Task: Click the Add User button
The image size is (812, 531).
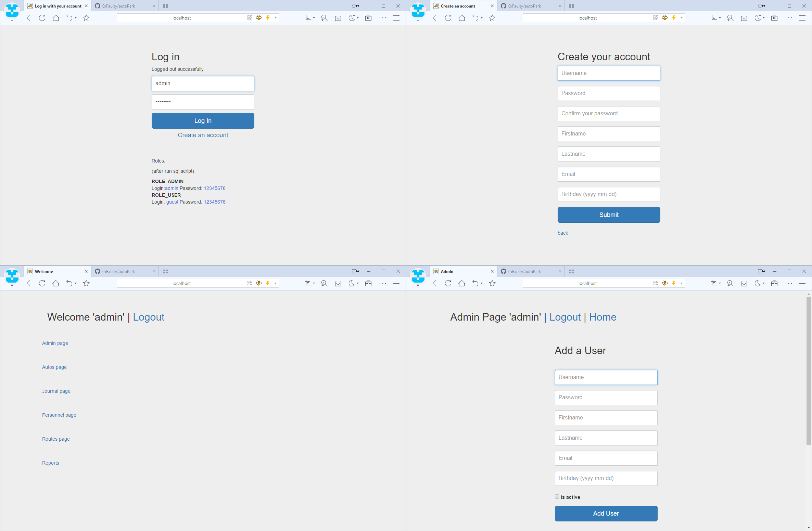Action: (606, 513)
